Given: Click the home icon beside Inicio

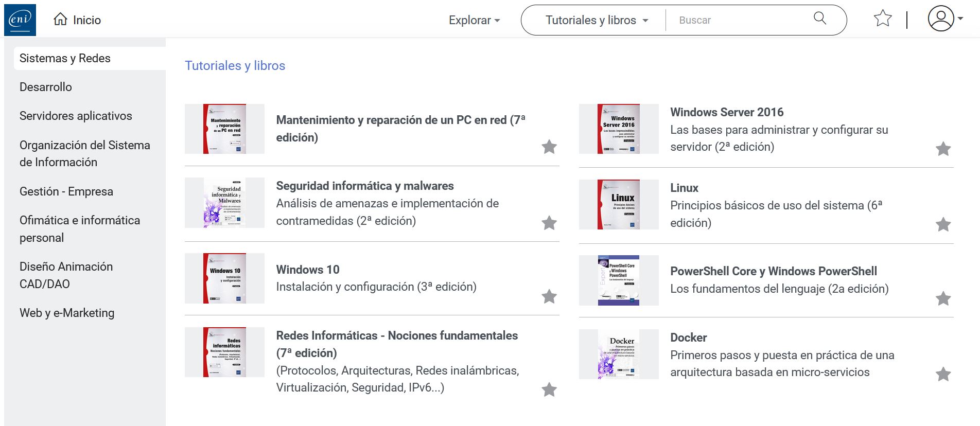Looking at the screenshot, I should point(60,20).
